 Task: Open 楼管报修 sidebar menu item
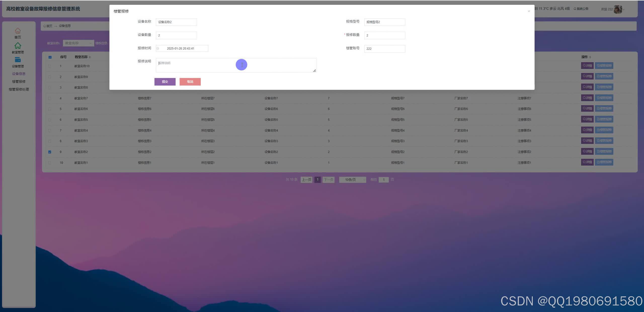pos(19,82)
